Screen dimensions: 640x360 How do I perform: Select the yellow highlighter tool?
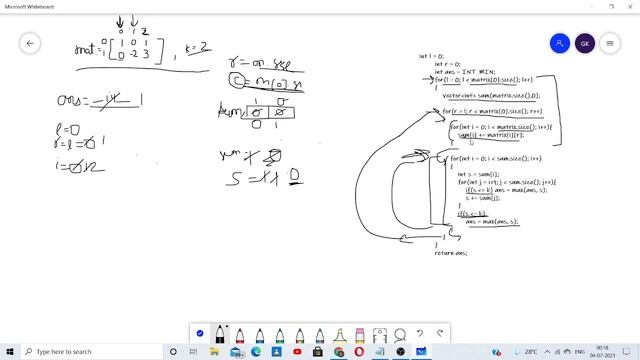coord(340,335)
